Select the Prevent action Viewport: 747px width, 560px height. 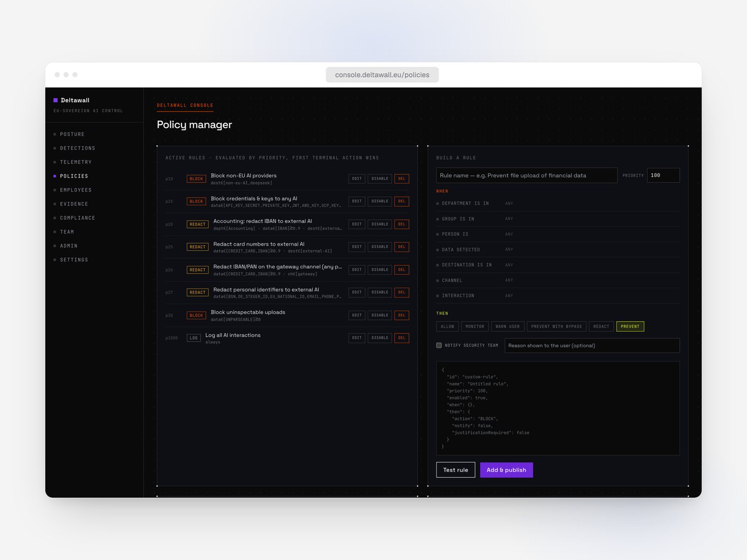(630, 326)
